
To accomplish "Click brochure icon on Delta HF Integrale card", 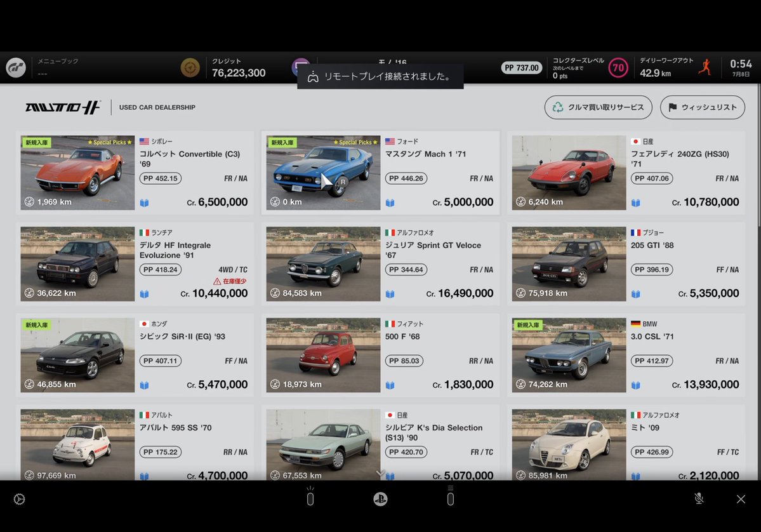I will click(144, 294).
